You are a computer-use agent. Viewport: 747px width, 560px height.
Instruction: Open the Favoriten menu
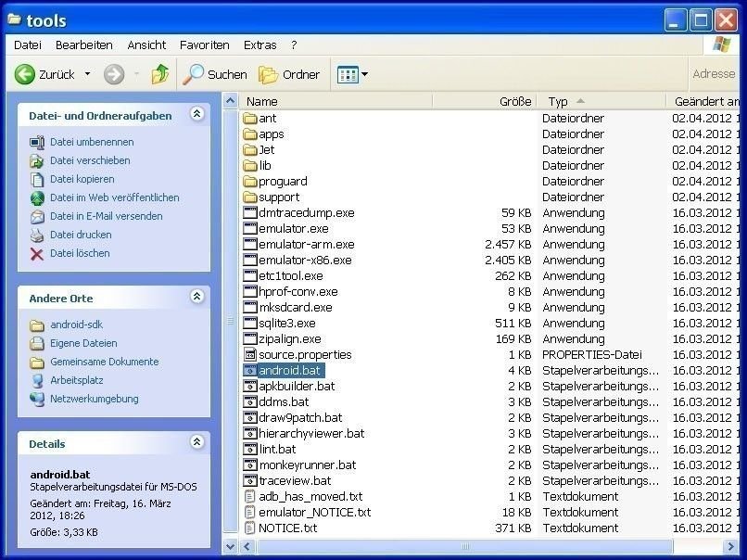pos(205,45)
